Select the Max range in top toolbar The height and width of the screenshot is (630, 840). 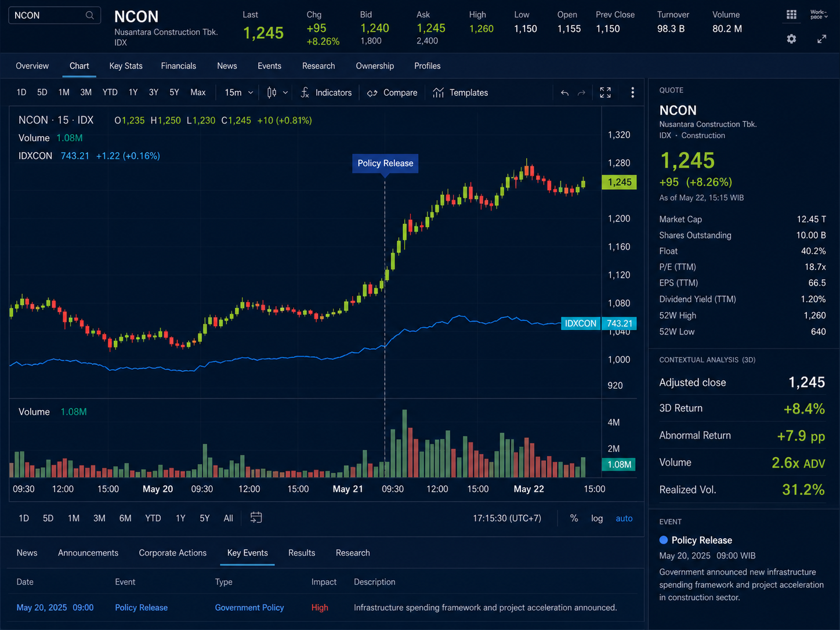coord(198,92)
